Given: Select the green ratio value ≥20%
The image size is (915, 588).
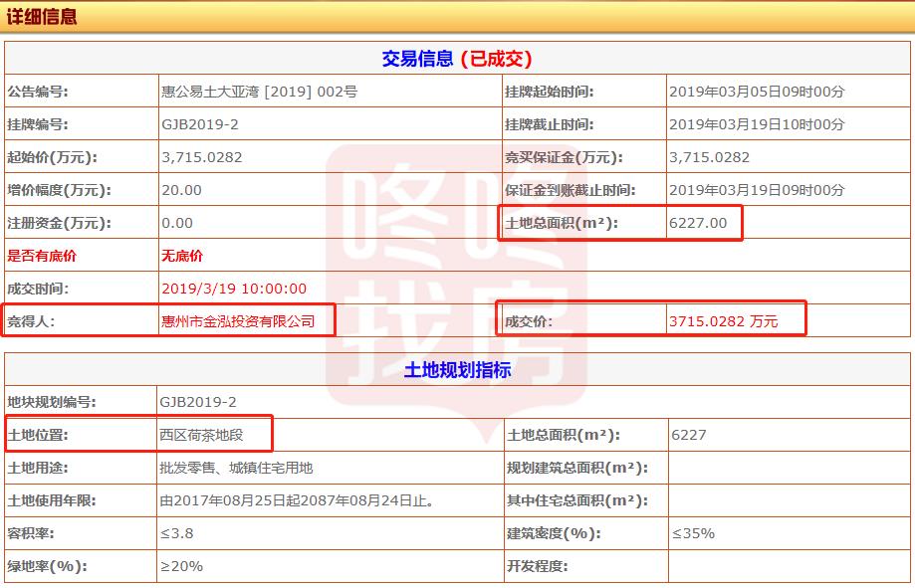Looking at the screenshot, I should click(x=181, y=566).
